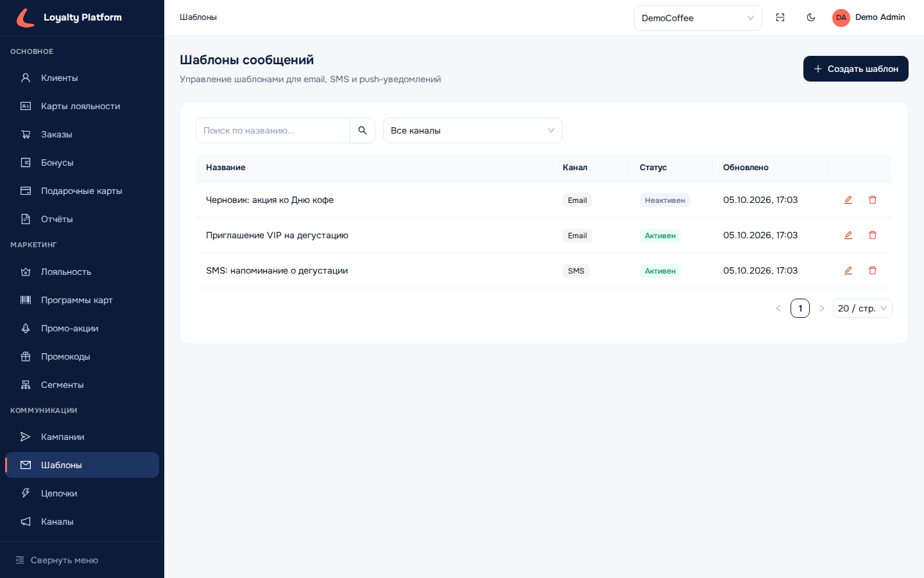
Task: Open Программы карт menu item
Action: 82,300
